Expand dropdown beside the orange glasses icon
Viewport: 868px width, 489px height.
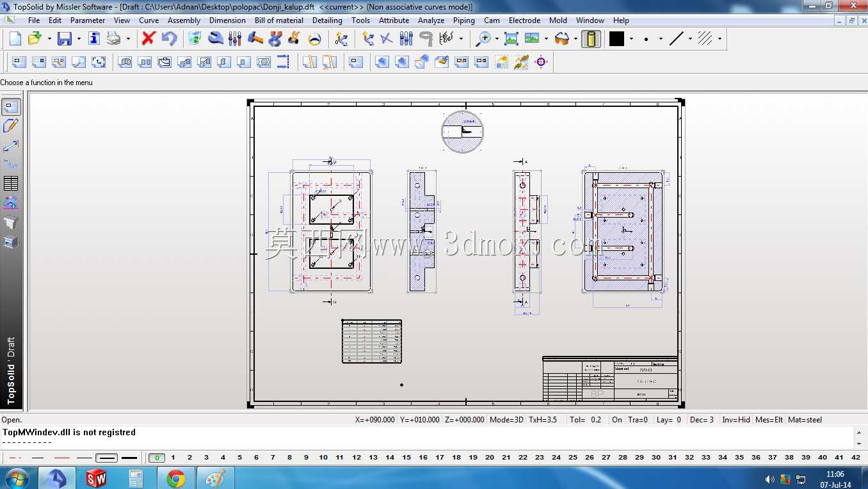click(575, 39)
